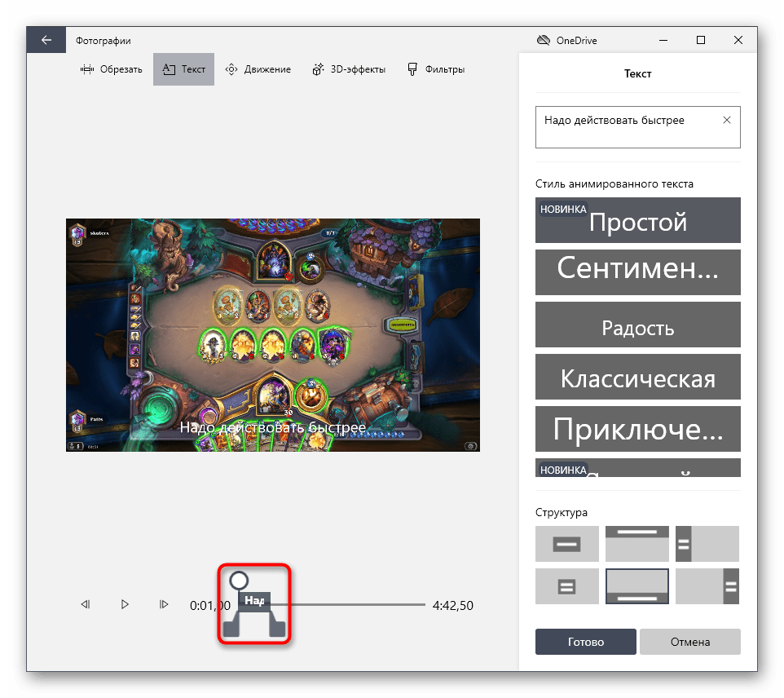This screenshot has width=784, height=698.
Task: Choose the Приключения text style
Action: [637, 429]
